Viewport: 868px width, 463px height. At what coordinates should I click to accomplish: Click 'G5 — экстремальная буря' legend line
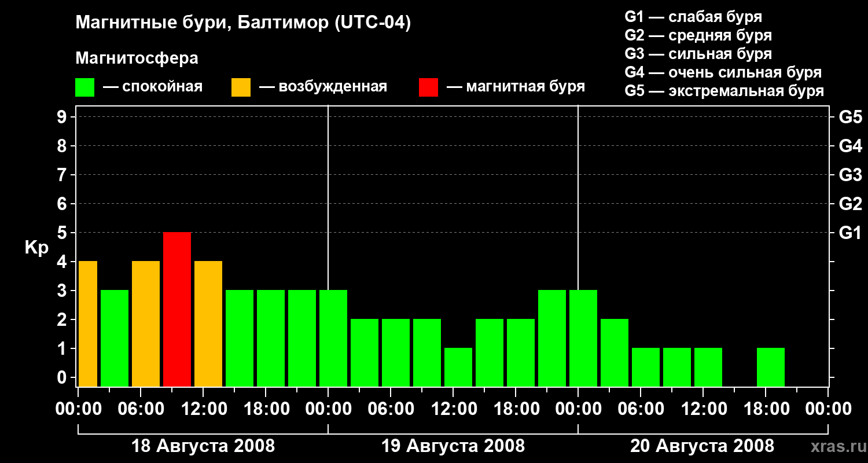[724, 91]
